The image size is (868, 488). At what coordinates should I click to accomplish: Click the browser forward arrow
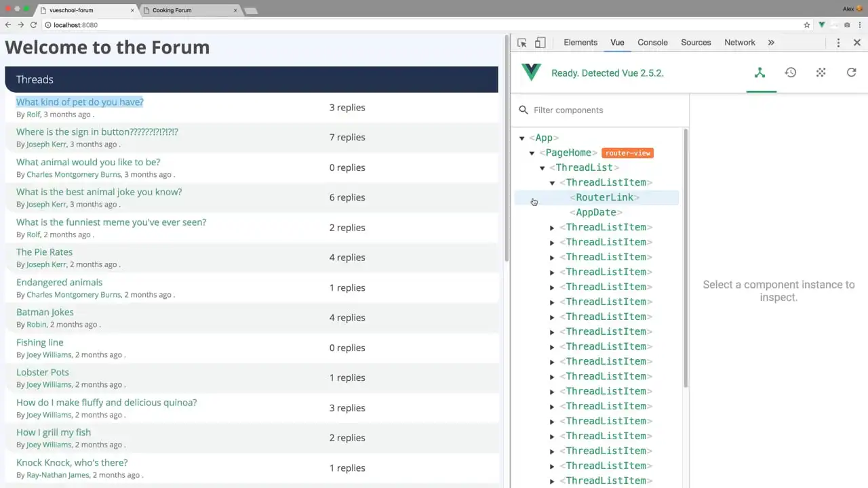[x=20, y=25]
